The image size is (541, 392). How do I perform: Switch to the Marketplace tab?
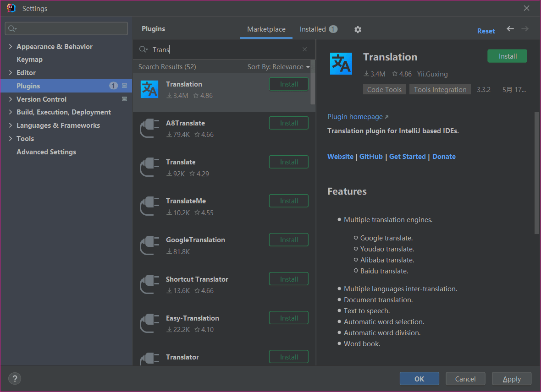(x=266, y=29)
